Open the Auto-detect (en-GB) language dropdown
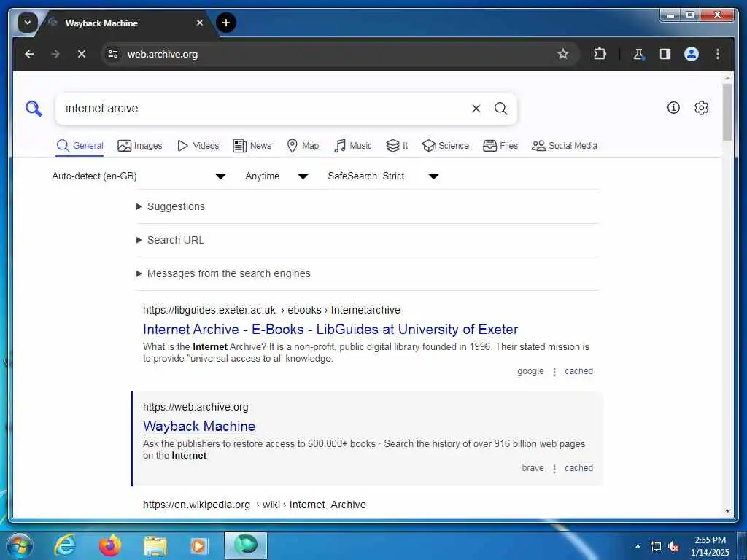Screen dimensions: 747x560 coord(139,176)
